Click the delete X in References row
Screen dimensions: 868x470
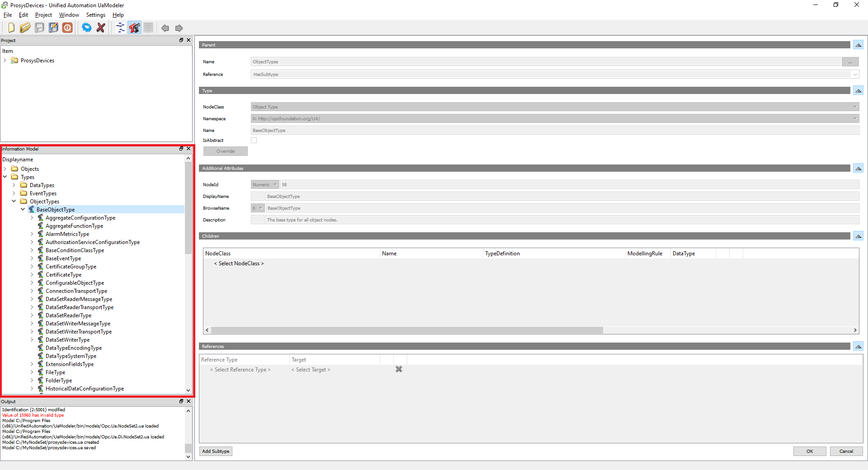click(x=399, y=369)
